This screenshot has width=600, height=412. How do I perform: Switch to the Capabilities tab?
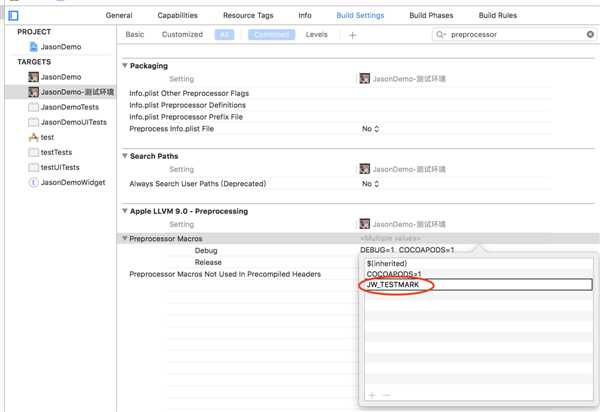click(x=178, y=15)
